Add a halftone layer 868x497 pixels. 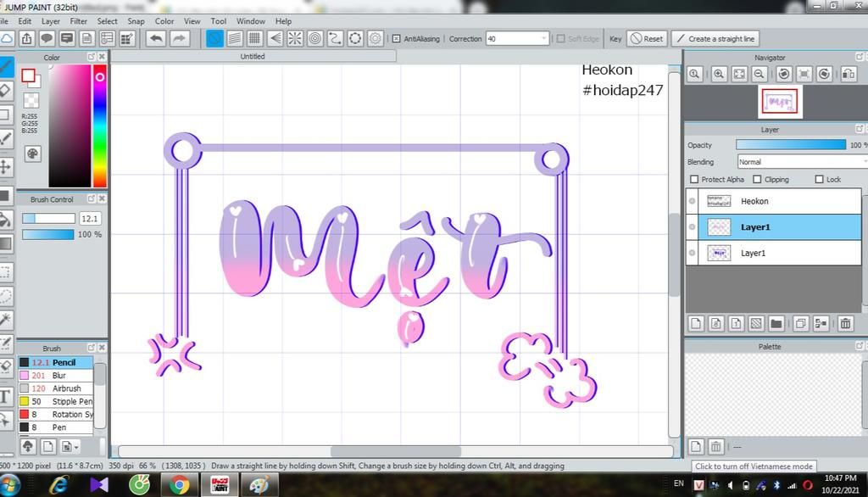click(756, 323)
